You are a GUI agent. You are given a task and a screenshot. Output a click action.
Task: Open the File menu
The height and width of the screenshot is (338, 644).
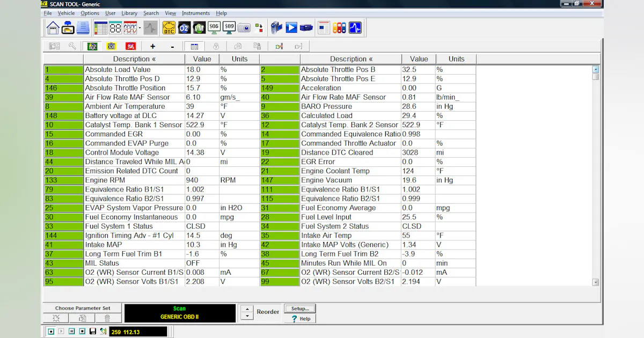click(x=48, y=13)
